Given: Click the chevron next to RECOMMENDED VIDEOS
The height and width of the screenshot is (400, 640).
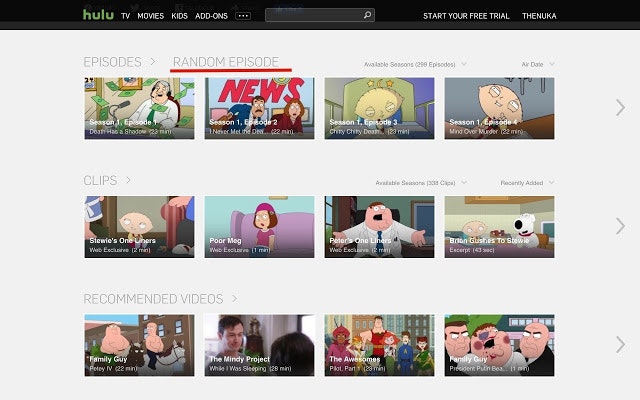Looking at the screenshot, I should pyautogui.click(x=235, y=298).
